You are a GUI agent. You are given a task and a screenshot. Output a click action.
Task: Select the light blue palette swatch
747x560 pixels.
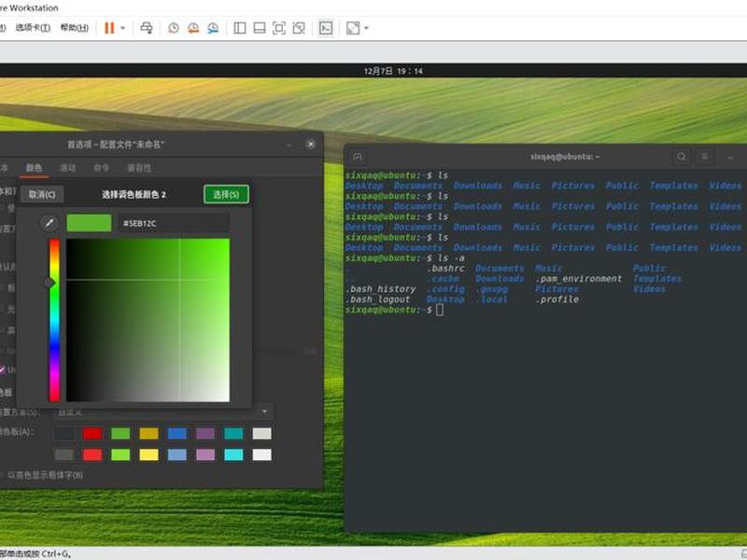coord(177,455)
